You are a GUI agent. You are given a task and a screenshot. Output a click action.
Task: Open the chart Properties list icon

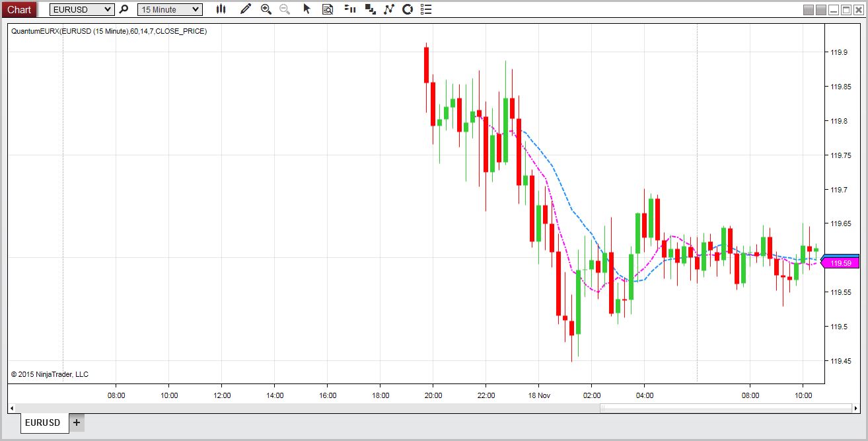426,9
